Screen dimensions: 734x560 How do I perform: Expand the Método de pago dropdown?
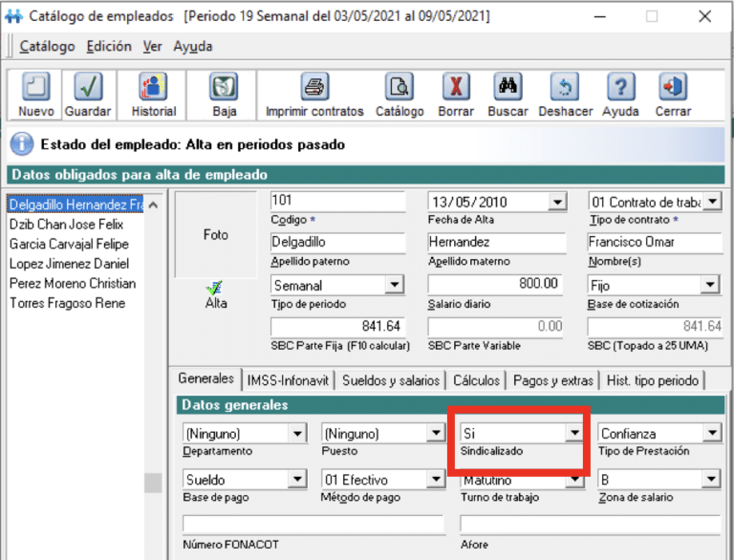coord(436,480)
